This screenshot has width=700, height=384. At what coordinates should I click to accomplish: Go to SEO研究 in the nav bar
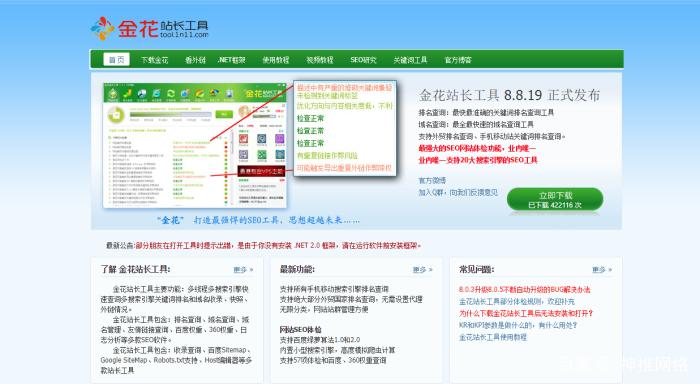click(363, 60)
